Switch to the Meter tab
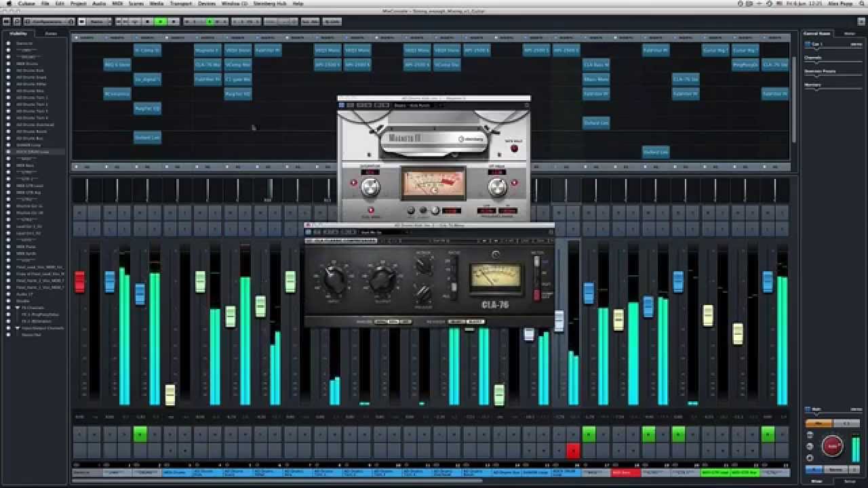Image resolution: width=868 pixels, height=488 pixels. pos(849,33)
